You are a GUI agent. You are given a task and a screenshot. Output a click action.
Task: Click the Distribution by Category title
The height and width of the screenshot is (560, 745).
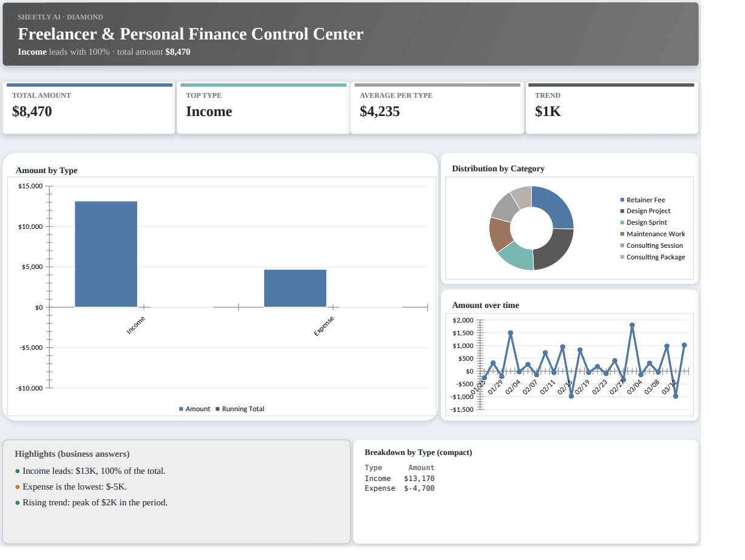498,169
